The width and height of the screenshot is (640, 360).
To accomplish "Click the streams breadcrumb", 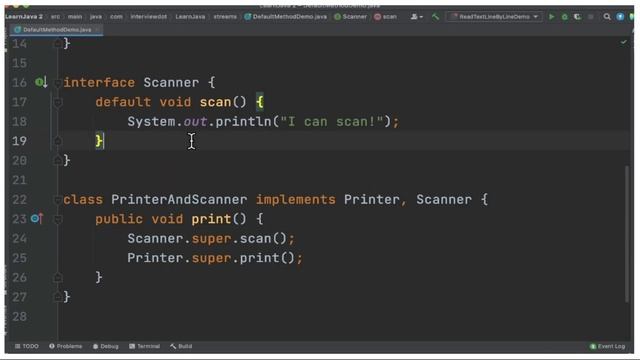I will 225,17.
